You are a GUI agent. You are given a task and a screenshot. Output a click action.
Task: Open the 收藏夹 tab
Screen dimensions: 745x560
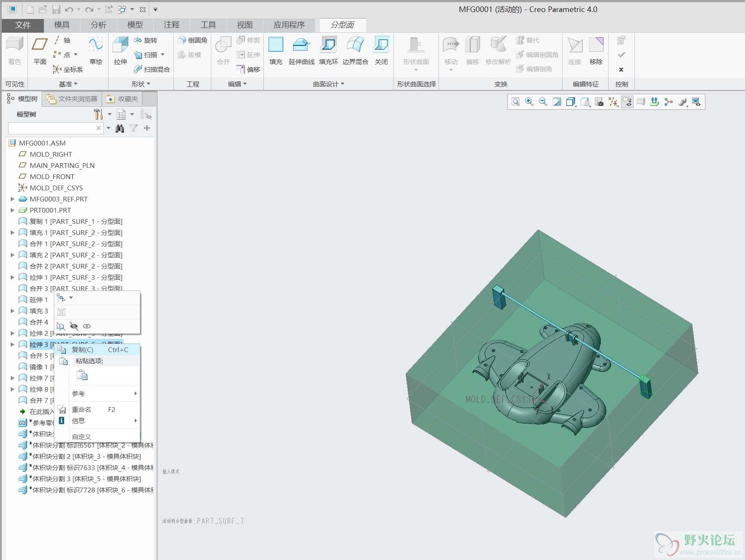coord(122,99)
